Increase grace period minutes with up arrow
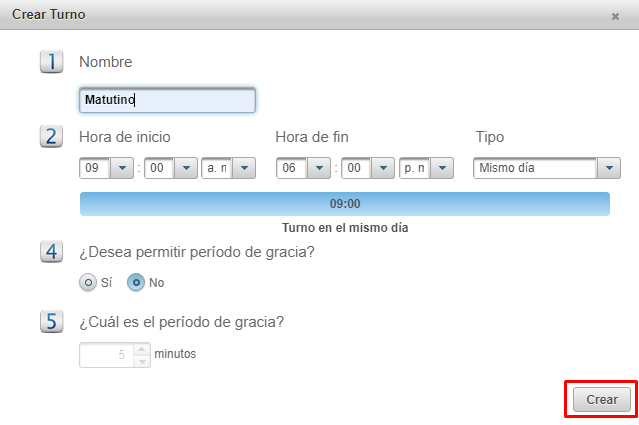This screenshot has width=639, height=425. pyautogui.click(x=141, y=349)
